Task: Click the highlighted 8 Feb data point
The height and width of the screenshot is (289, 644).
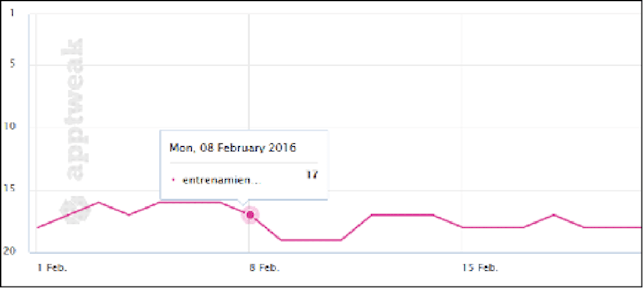Action: click(250, 215)
